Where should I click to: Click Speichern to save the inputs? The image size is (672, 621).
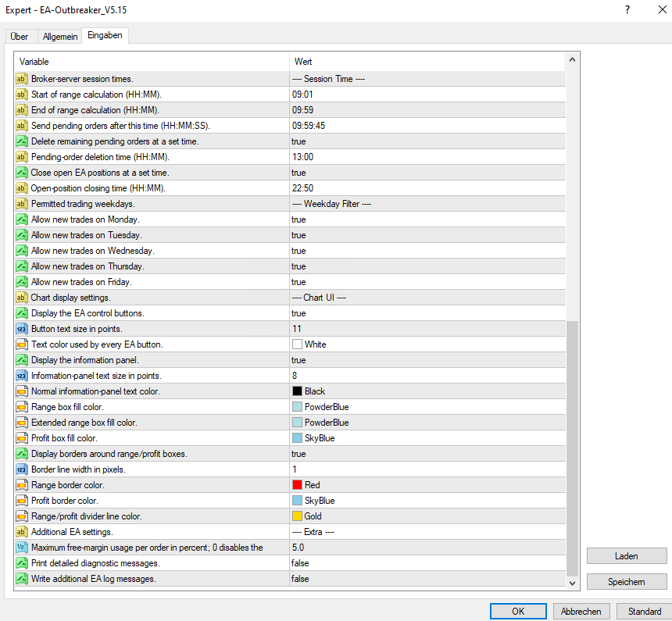pyautogui.click(x=627, y=582)
